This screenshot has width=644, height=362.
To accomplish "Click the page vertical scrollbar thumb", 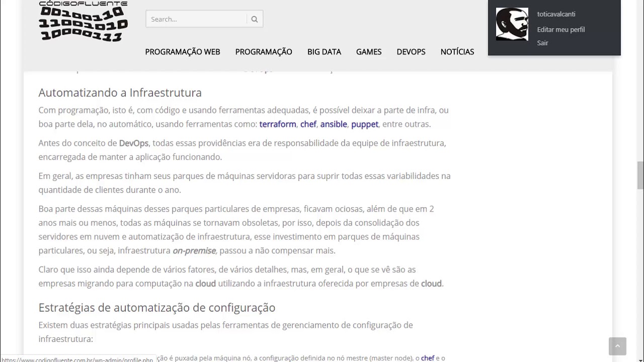I will [x=640, y=175].
